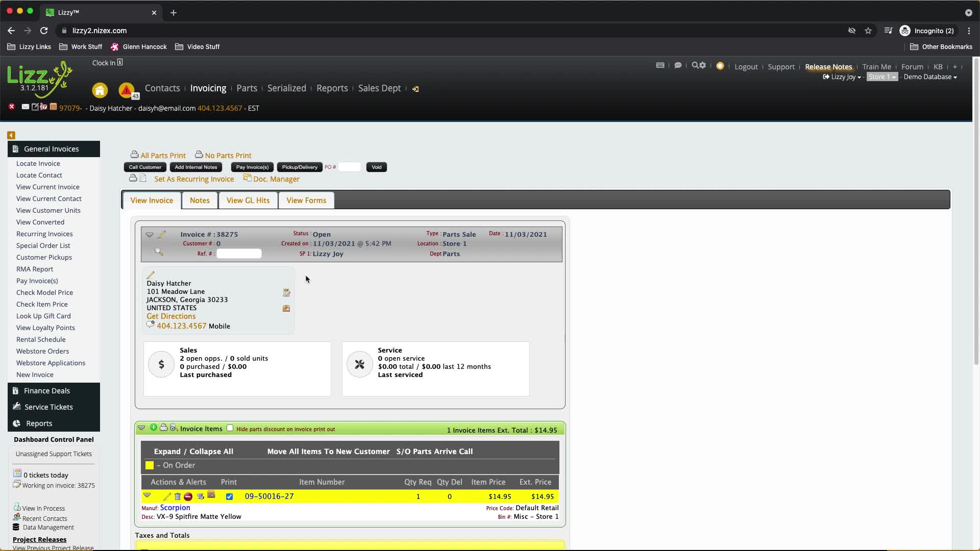Check Hide parts discount on invoice print out
This screenshot has height=551, width=980.
[230, 429]
